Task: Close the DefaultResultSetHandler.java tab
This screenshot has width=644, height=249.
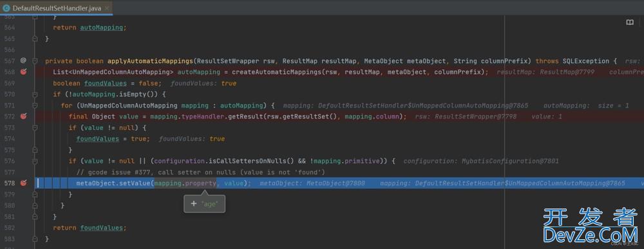Action: coord(107,8)
